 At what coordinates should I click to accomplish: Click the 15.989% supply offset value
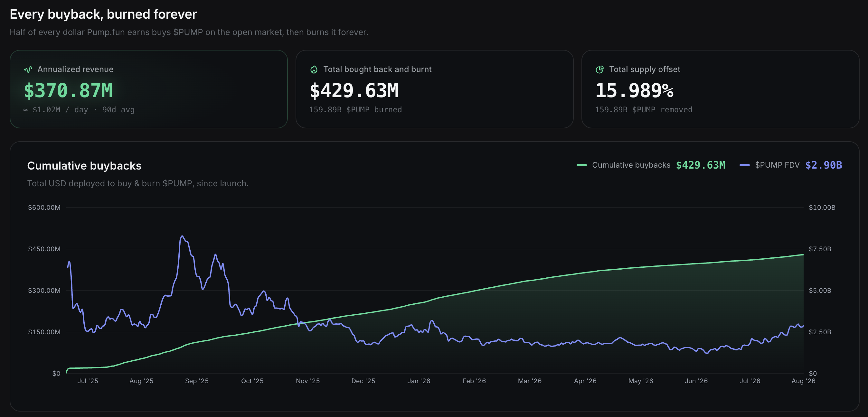point(634,91)
